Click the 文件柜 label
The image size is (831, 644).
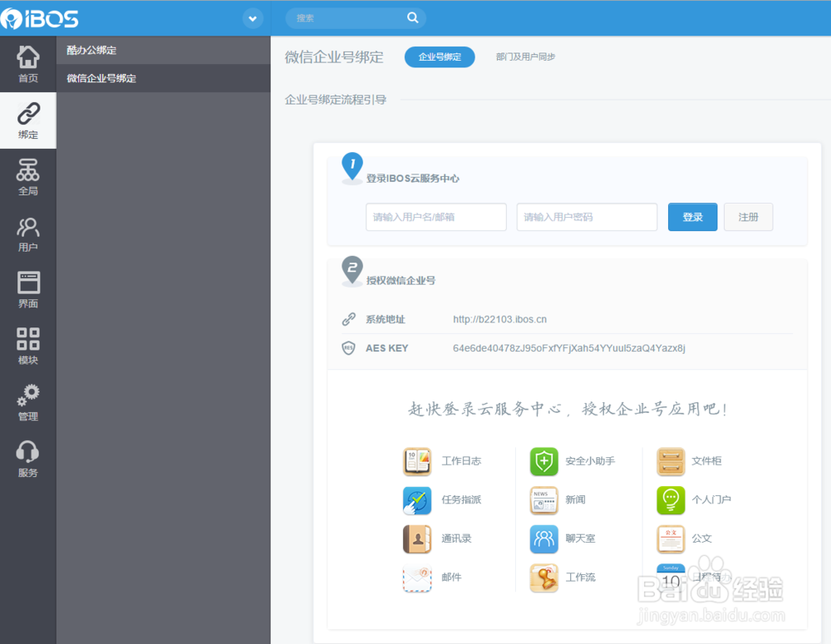(x=706, y=461)
